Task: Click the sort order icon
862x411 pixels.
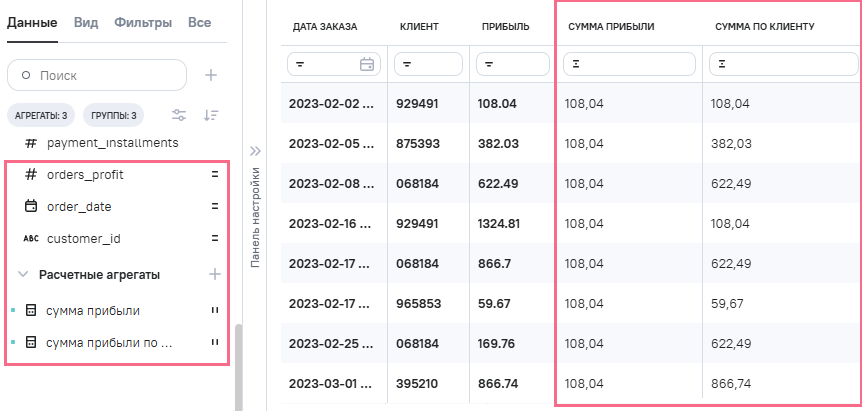Action: [211, 115]
